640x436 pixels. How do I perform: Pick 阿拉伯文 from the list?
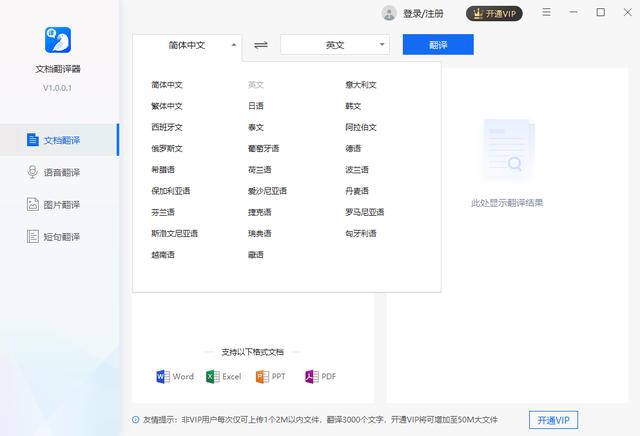[361, 127]
